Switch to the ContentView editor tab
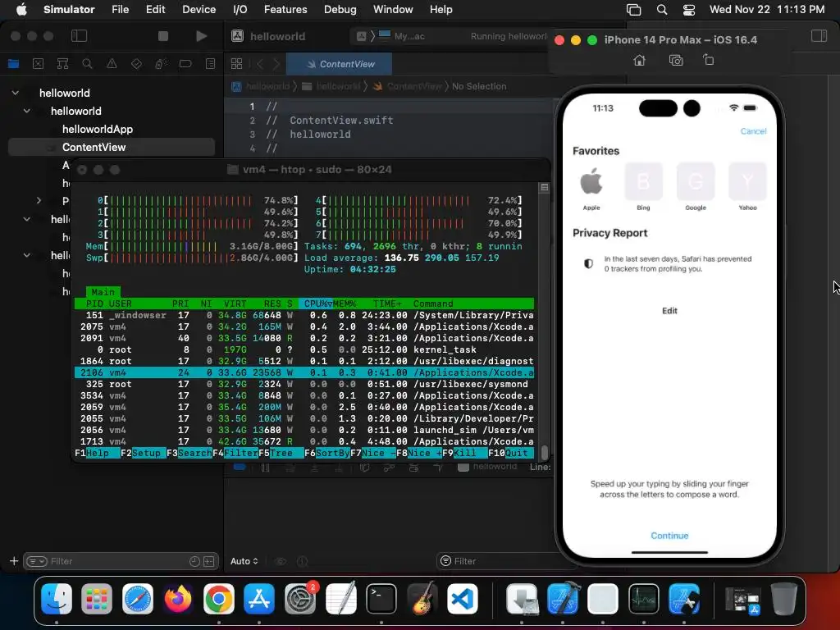Image resolution: width=840 pixels, height=630 pixels. point(339,64)
